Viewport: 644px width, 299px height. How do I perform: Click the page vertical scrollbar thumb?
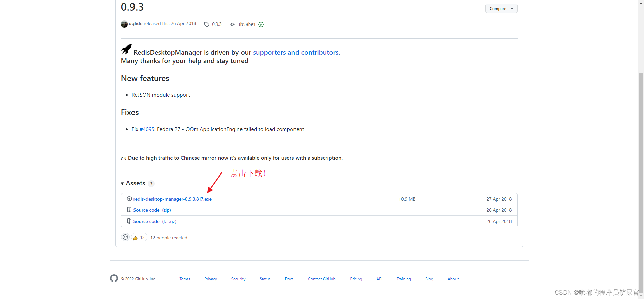[641, 183]
